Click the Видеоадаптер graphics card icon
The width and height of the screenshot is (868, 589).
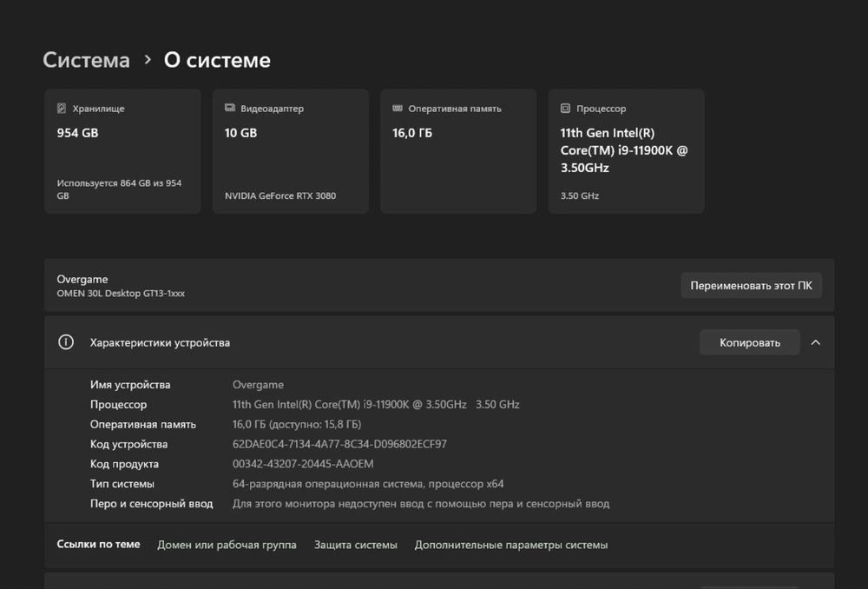pyautogui.click(x=230, y=109)
